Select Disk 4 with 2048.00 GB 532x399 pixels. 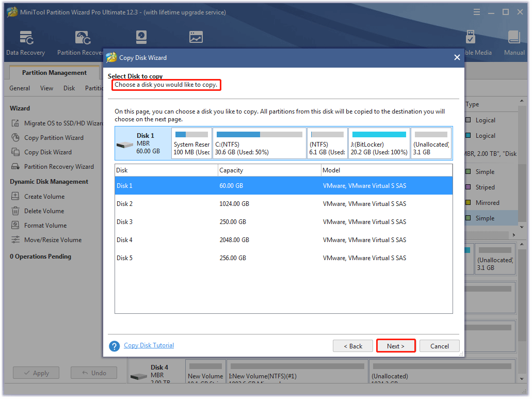click(x=284, y=240)
